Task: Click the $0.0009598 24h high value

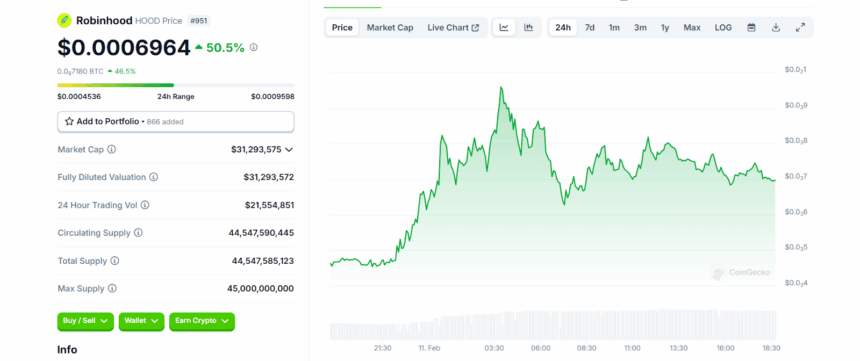Action: tap(273, 97)
